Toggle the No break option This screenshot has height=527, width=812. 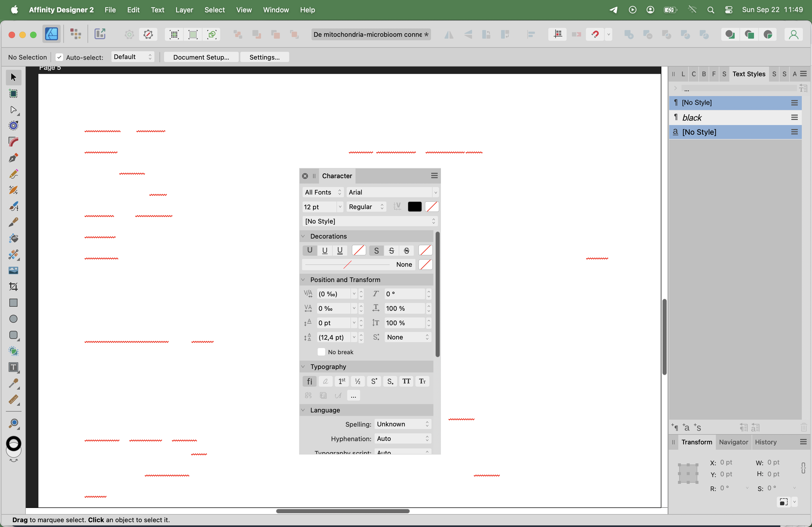pyautogui.click(x=321, y=352)
